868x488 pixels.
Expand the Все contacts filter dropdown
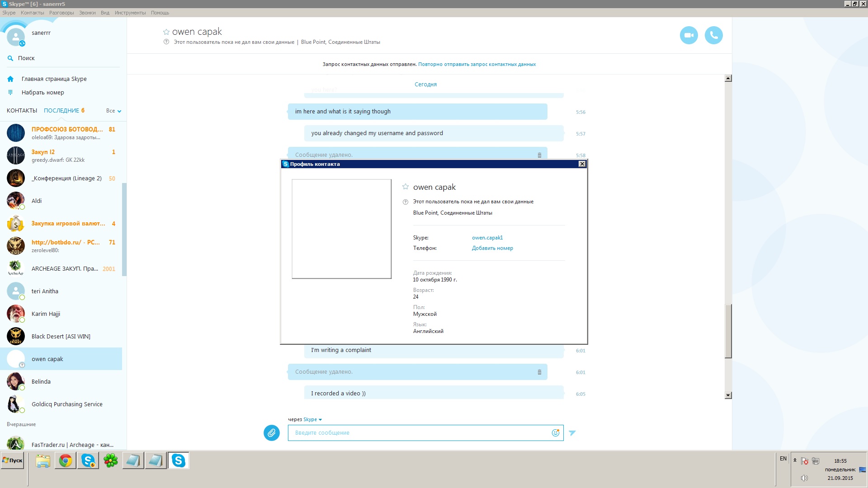tap(113, 111)
